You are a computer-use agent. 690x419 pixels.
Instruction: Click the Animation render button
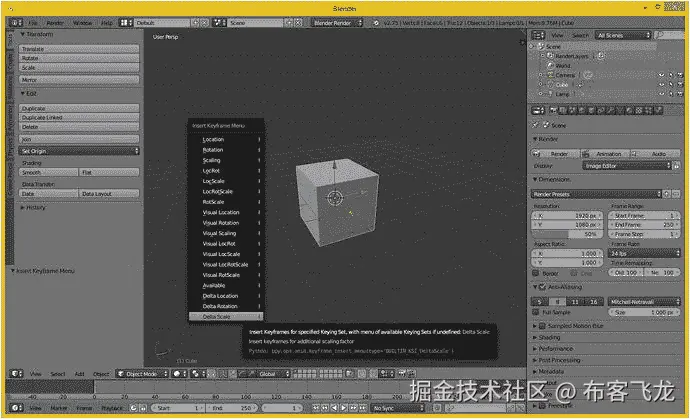pyautogui.click(x=606, y=154)
